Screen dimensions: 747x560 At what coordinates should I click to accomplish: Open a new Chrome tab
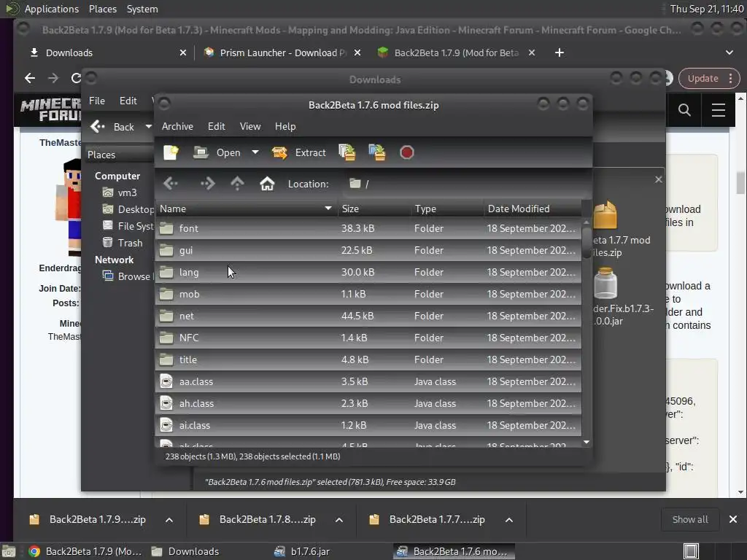[560, 52]
